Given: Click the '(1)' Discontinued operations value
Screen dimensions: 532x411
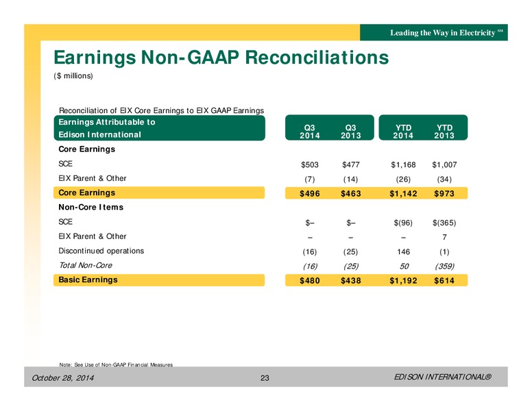Looking at the screenshot, I should point(444,252).
